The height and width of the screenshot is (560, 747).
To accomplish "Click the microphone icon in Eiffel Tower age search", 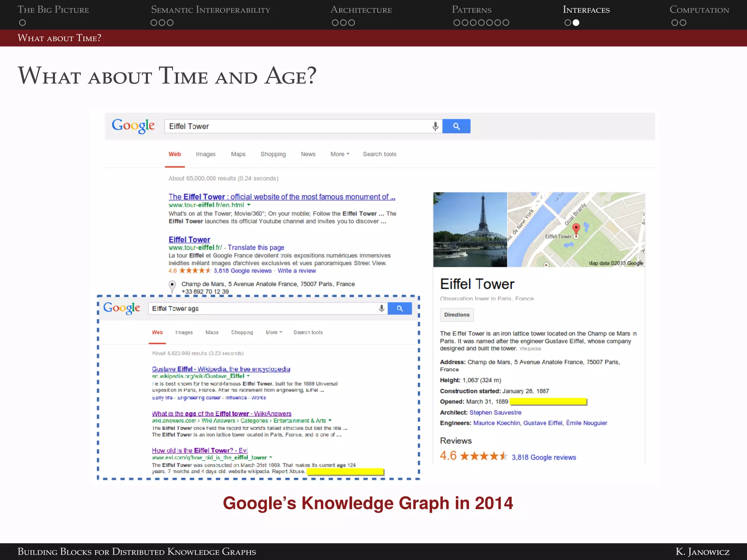I will click(x=382, y=308).
